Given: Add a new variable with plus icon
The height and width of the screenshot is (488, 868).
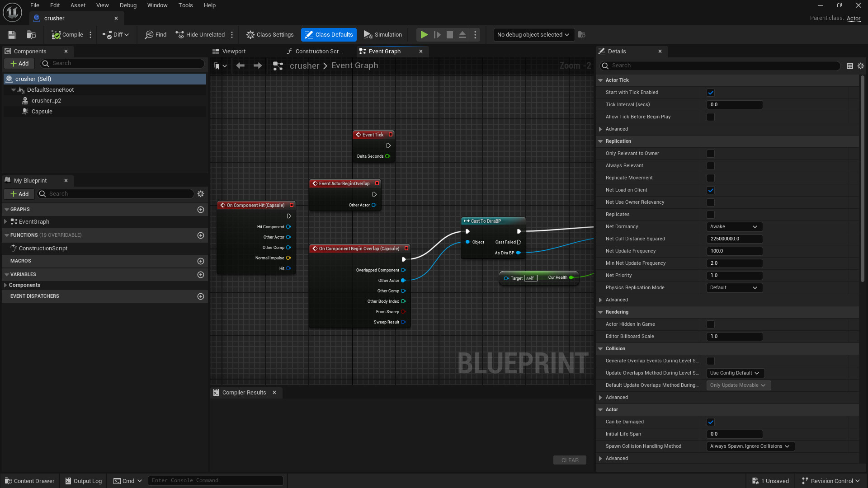Looking at the screenshot, I should click(201, 275).
